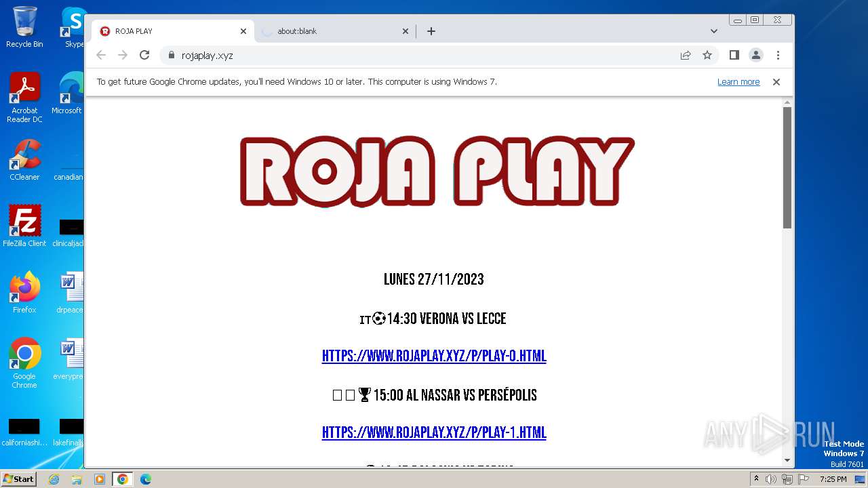Open Chrome three-dot menu

pos(778,55)
